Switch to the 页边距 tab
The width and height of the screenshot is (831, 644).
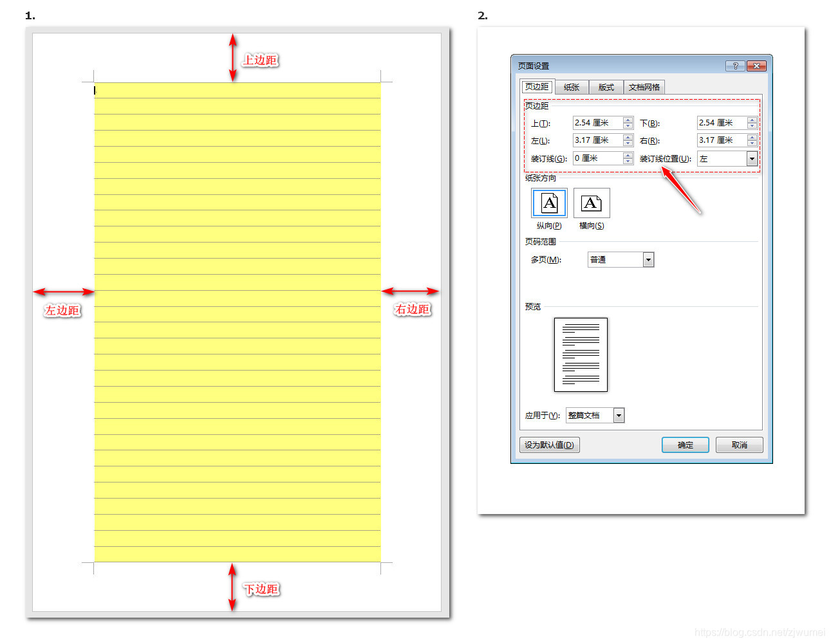(x=537, y=87)
